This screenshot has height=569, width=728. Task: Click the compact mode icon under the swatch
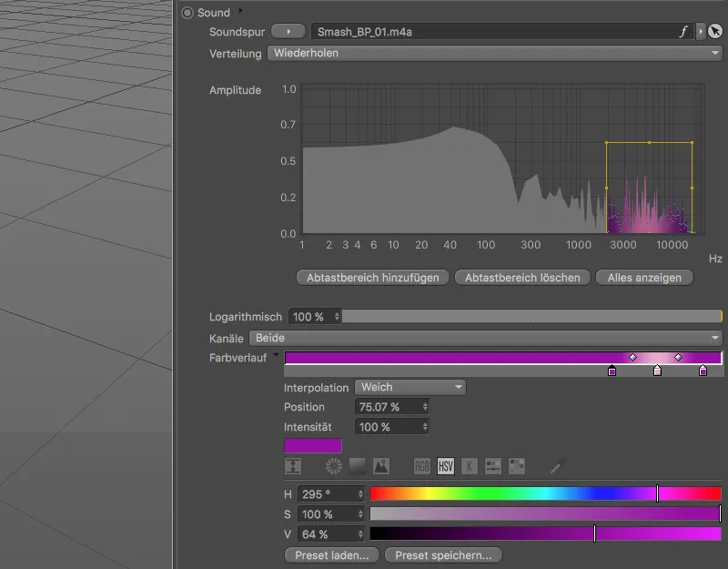pos(293,466)
